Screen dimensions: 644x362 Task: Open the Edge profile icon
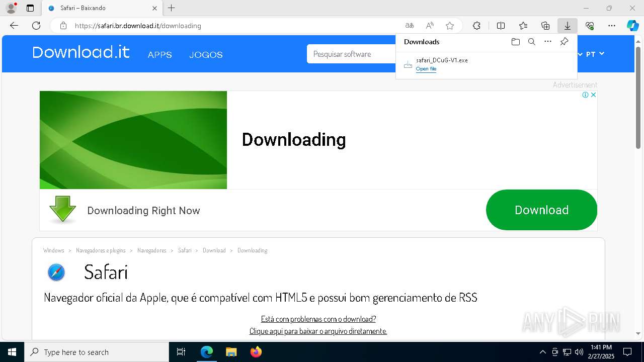tap(11, 8)
